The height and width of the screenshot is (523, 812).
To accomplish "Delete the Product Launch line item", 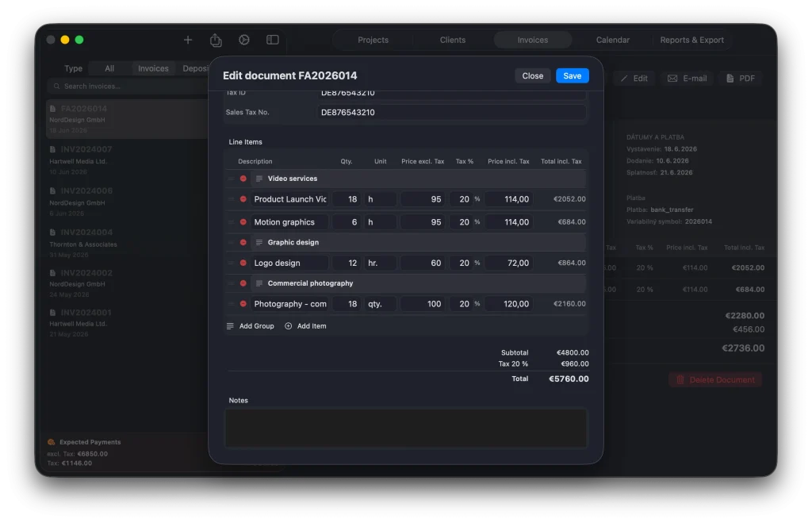I will click(243, 199).
